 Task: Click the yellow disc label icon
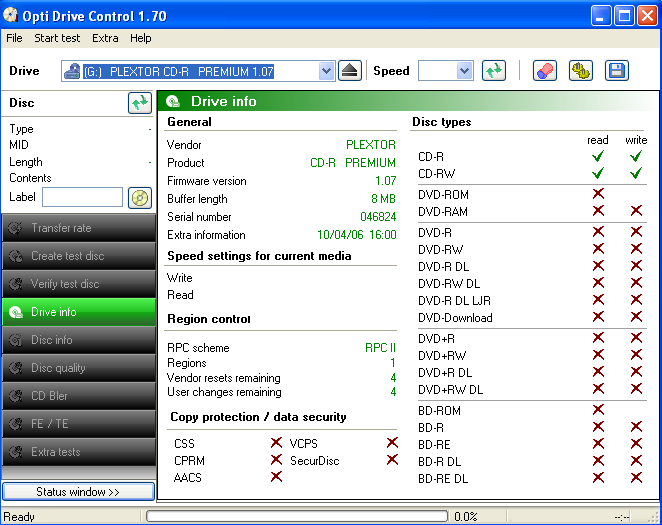139,197
